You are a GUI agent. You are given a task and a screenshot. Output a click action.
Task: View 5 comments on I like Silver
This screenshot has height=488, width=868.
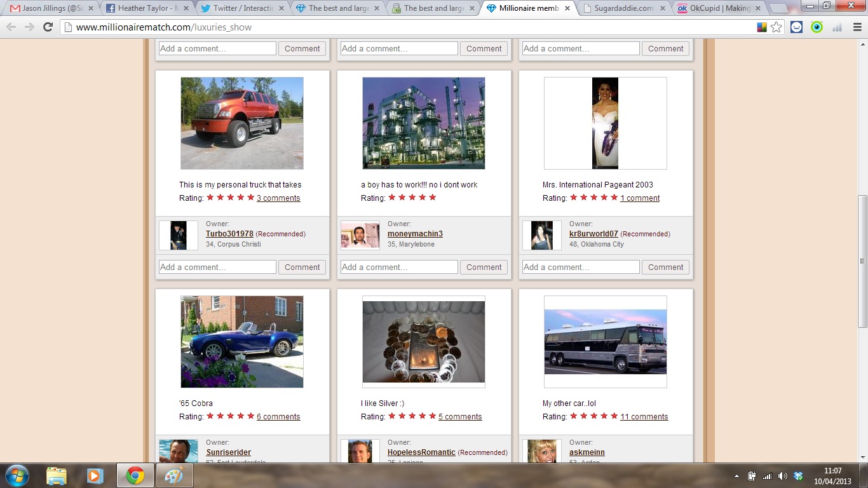(460, 417)
